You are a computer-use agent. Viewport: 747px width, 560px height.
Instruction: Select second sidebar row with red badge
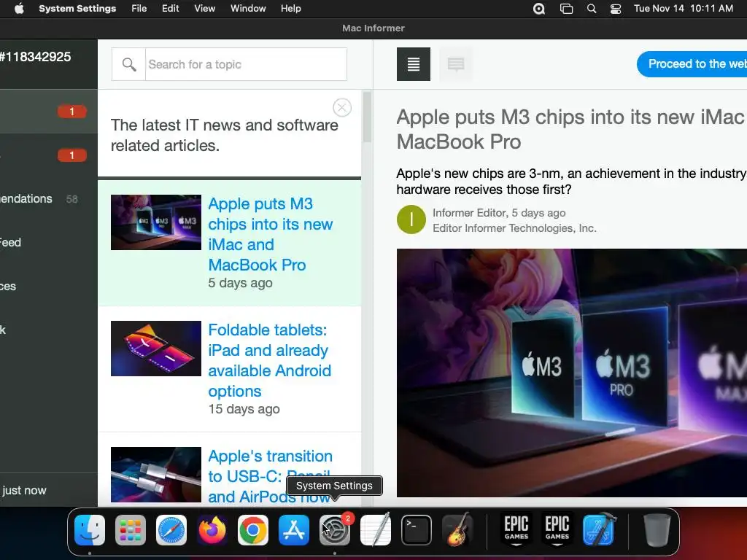point(49,155)
